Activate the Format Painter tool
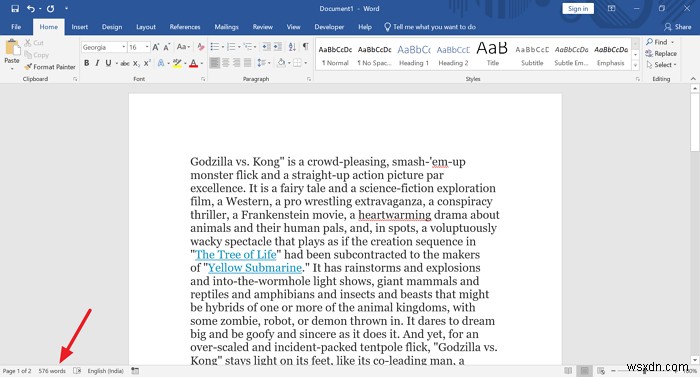This screenshot has height=377, width=700. click(50, 67)
